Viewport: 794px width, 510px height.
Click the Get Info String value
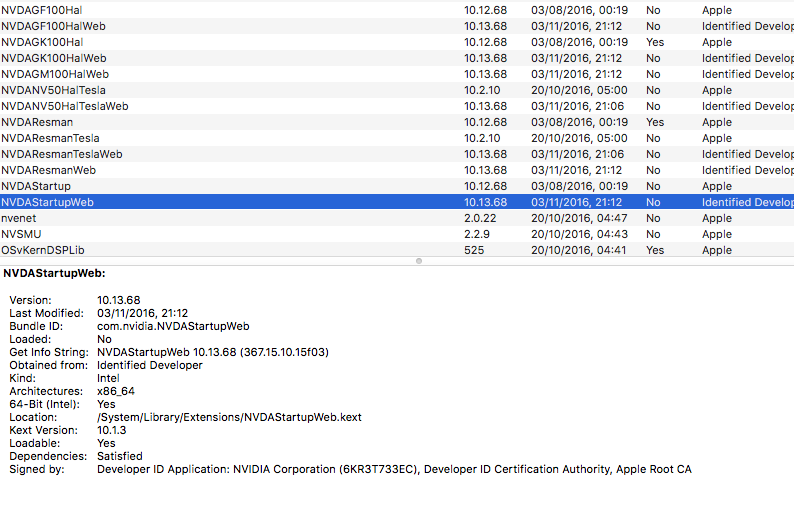tap(213, 352)
